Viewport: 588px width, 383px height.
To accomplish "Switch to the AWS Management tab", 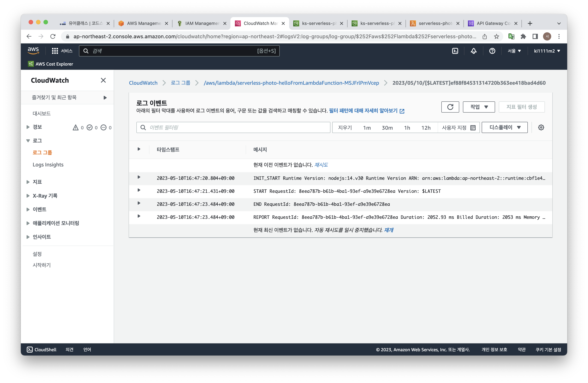I will tap(143, 23).
